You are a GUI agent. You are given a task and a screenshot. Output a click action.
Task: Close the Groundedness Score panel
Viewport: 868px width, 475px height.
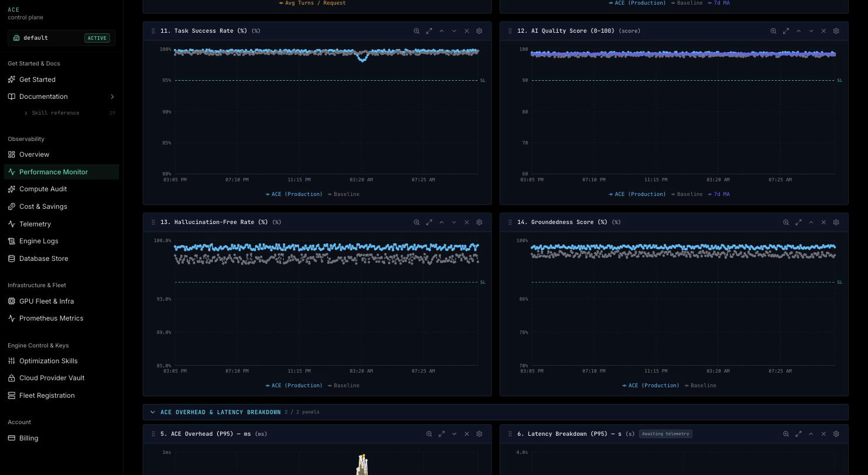click(x=824, y=222)
